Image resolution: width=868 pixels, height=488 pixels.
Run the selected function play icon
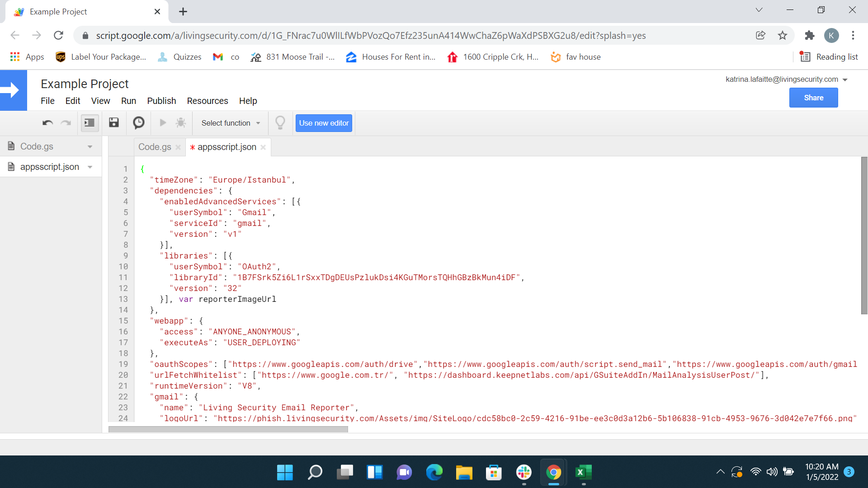[x=163, y=122]
